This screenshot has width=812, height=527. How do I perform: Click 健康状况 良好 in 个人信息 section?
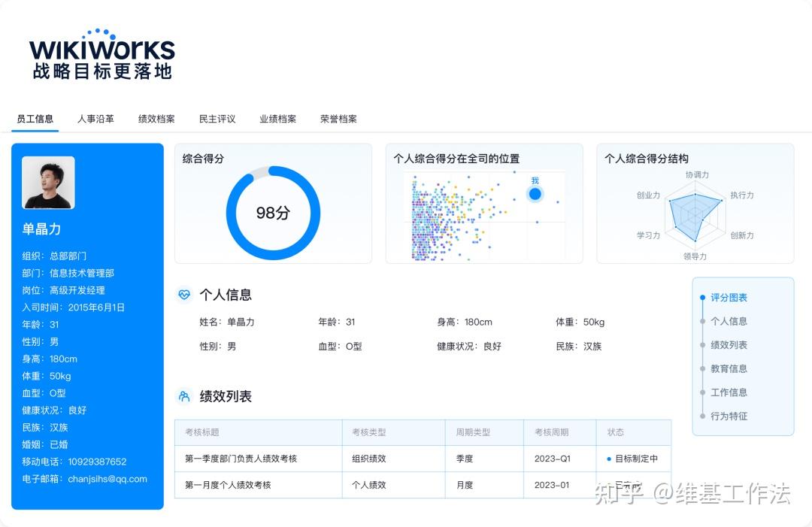[x=468, y=347]
